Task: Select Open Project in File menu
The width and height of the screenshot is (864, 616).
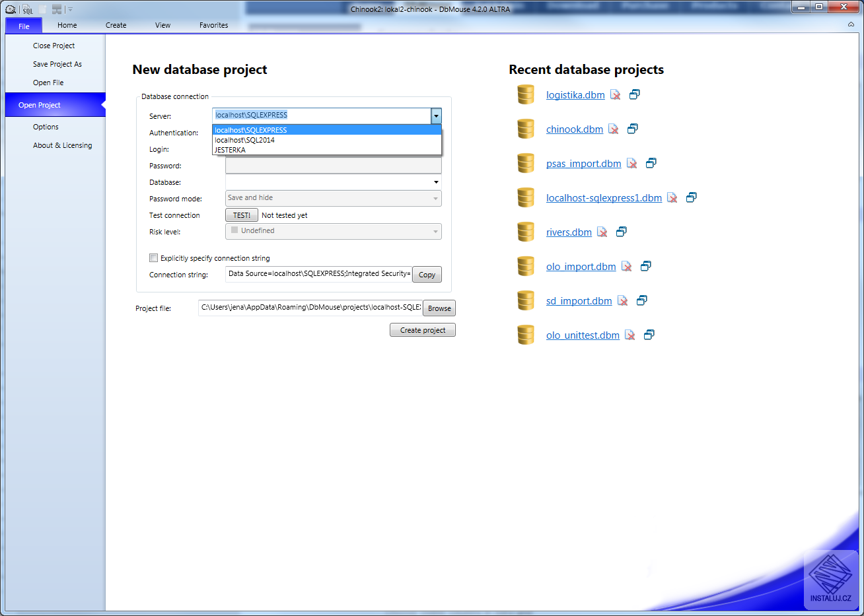Action: [55, 105]
